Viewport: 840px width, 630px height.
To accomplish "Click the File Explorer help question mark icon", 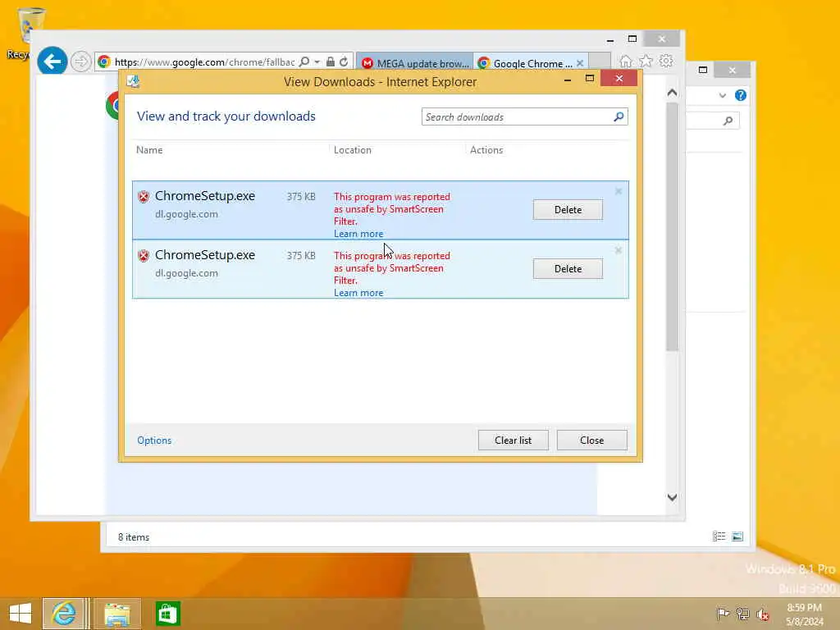I will tap(741, 95).
